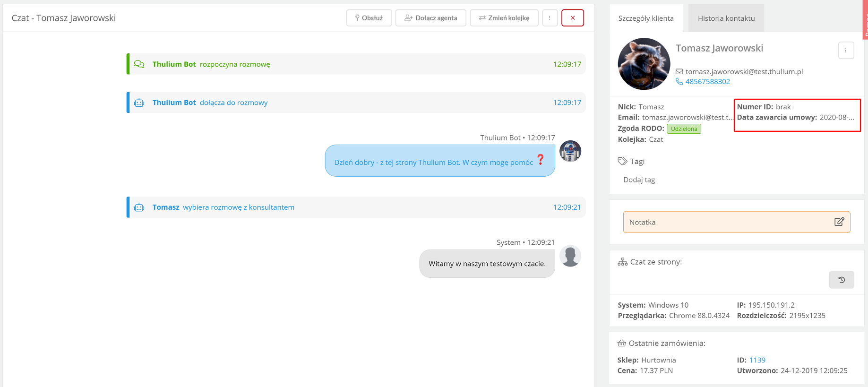
Task: Click Thulium Bot name in rozpoczyna rozmowę row
Action: coord(174,64)
